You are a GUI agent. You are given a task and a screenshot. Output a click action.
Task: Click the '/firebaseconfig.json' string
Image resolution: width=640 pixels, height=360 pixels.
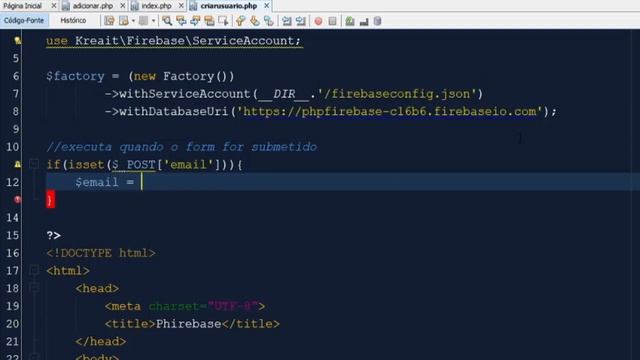(397, 94)
